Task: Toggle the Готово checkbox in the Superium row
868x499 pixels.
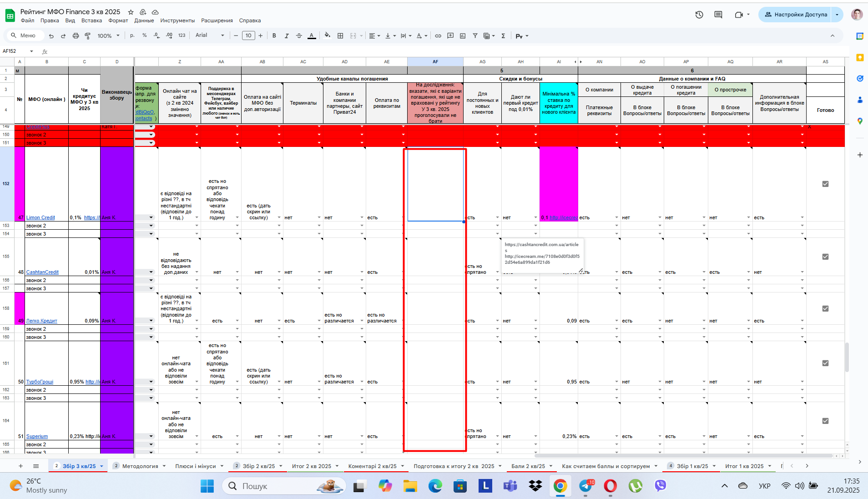Action: coord(825,421)
